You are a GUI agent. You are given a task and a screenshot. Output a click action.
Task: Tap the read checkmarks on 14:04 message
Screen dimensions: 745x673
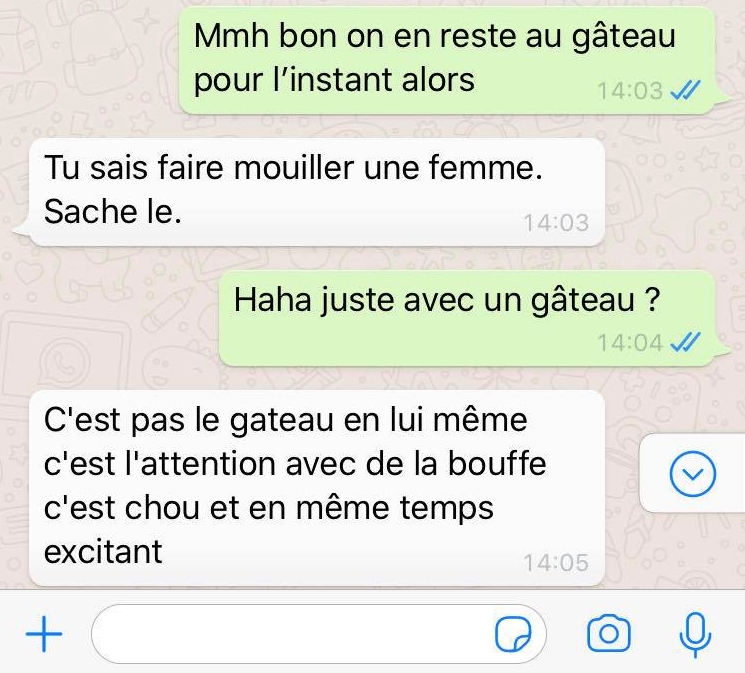[x=685, y=342]
